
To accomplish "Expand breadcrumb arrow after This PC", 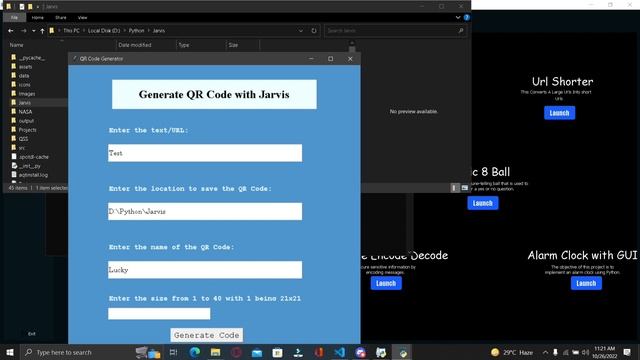I will (x=84, y=31).
